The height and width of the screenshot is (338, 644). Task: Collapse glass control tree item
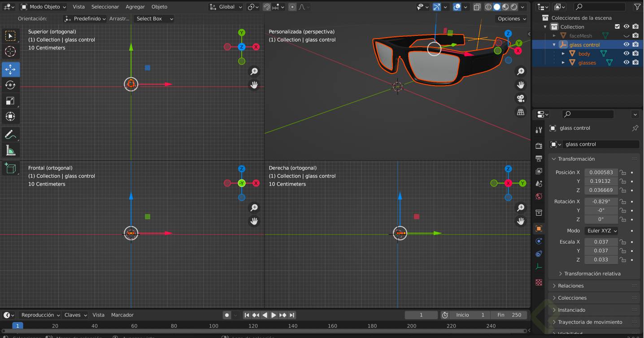[x=554, y=45]
